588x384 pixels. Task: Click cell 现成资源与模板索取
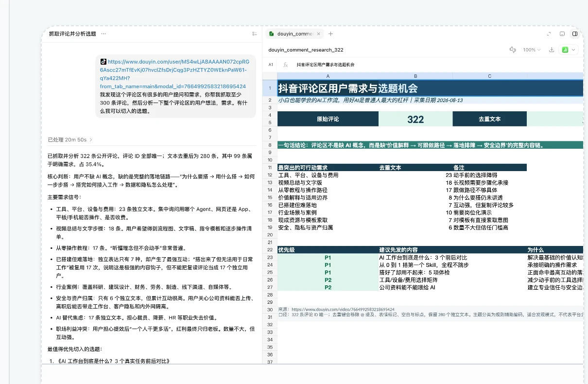pos(328,220)
